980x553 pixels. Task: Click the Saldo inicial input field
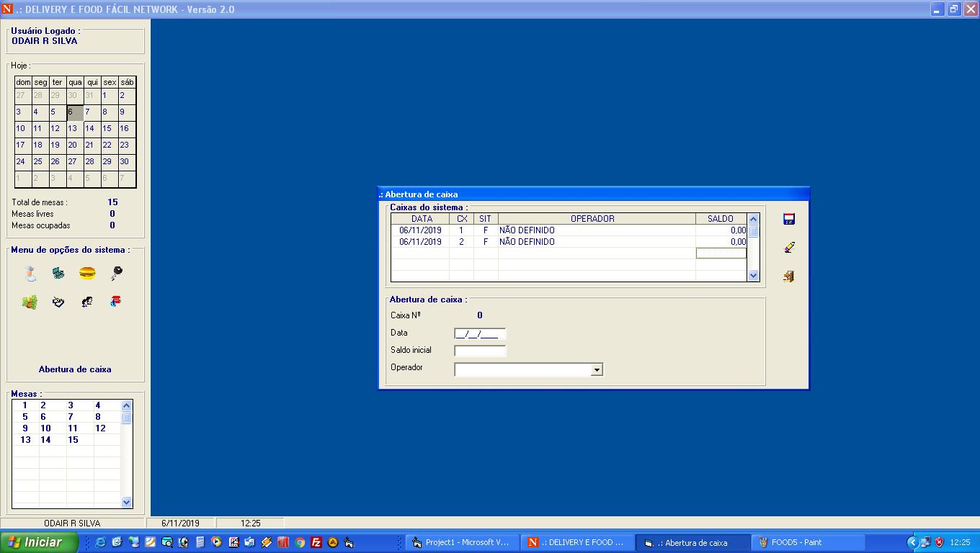[x=480, y=351]
